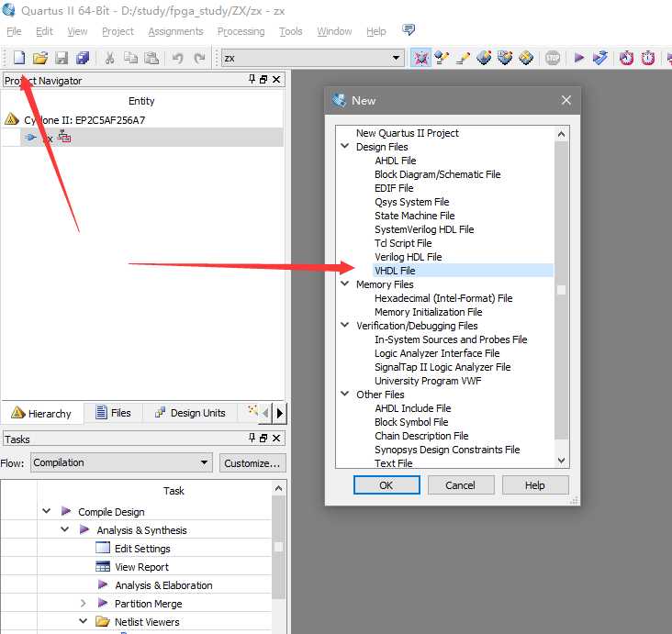Open the Project menu
This screenshot has width=672, height=634.
point(118,31)
